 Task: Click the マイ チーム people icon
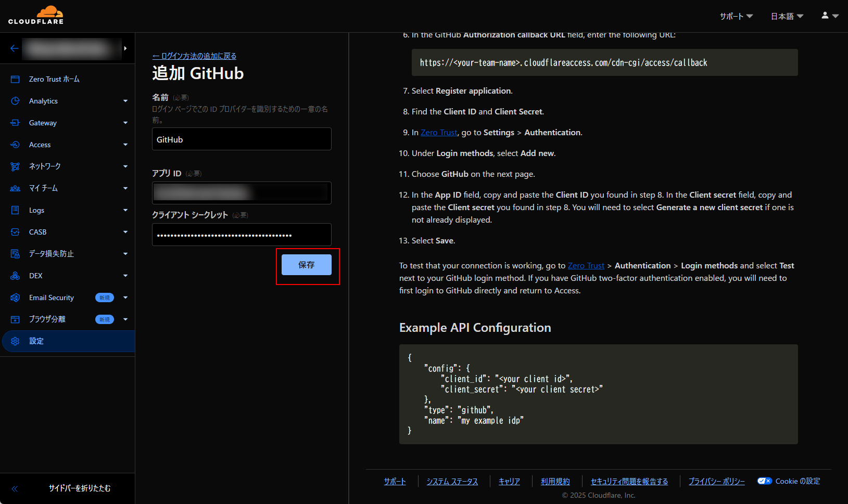point(15,188)
